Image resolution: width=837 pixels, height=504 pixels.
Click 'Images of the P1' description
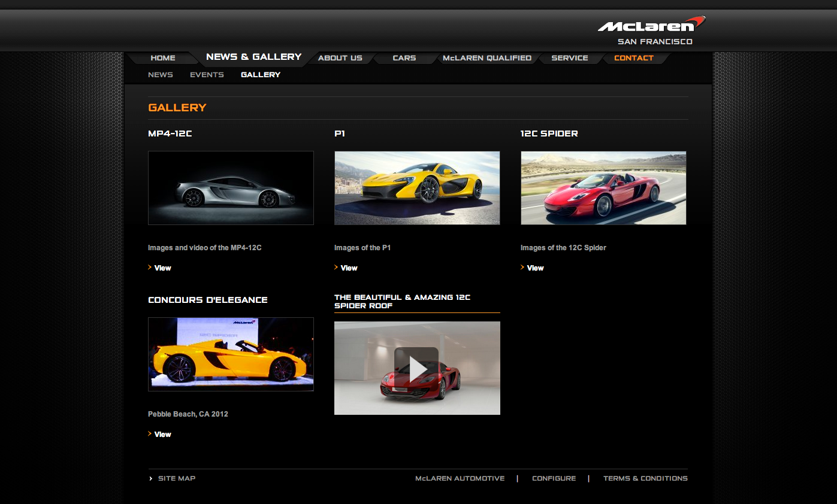click(x=362, y=248)
